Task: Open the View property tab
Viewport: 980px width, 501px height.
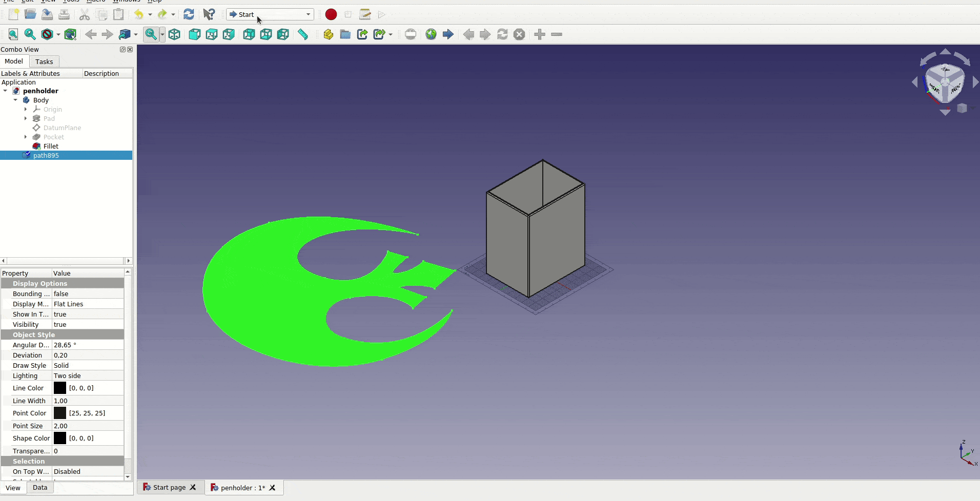Action: 13,488
